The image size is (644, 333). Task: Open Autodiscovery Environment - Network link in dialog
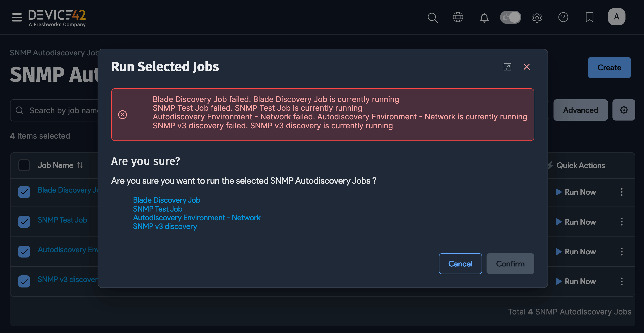click(197, 218)
